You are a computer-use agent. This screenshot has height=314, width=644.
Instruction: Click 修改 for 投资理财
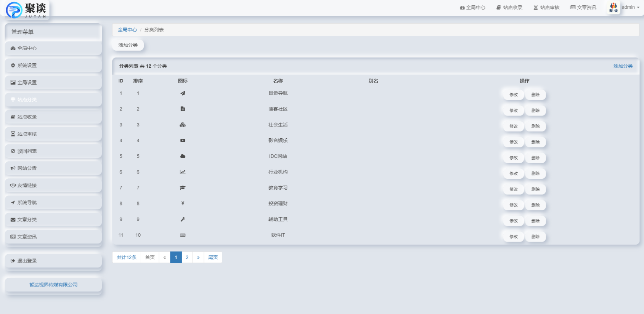[514, 205]
